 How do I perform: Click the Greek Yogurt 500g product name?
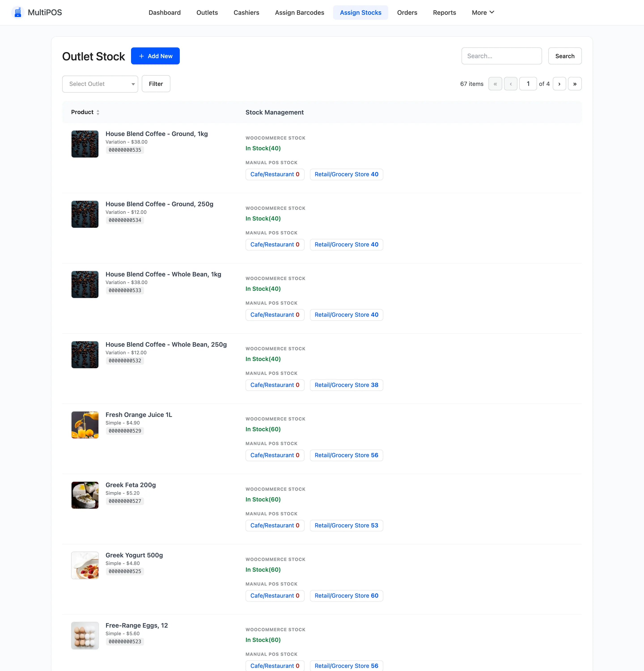pyautogui.click(x=134, y=555)
